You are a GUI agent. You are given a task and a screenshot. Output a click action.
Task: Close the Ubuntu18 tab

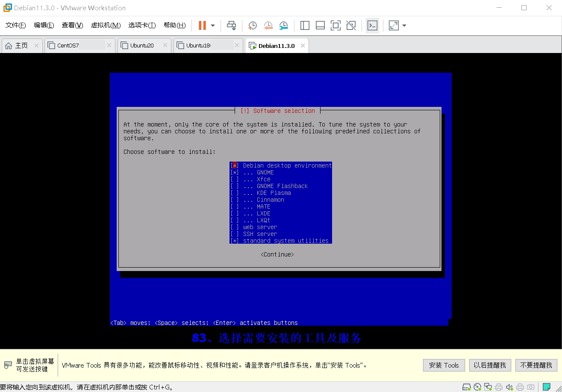237,45
